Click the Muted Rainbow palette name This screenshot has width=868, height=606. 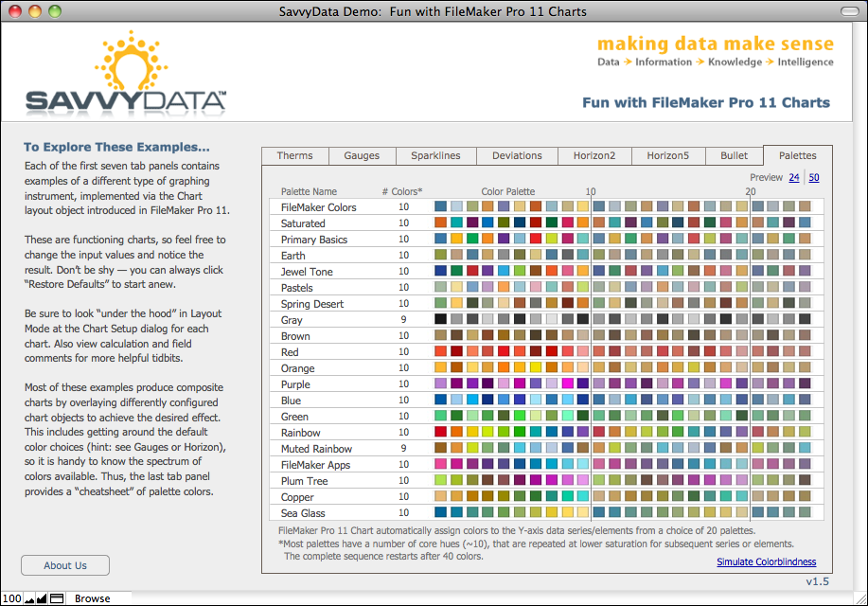tap(316, 448)
